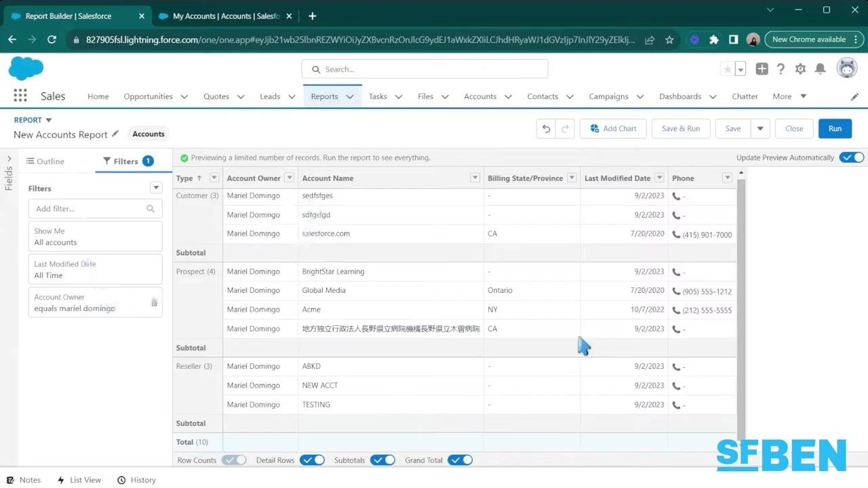868x488 pixels.
Task: Reload the page in Chrome
Action: tap(52, 40)
